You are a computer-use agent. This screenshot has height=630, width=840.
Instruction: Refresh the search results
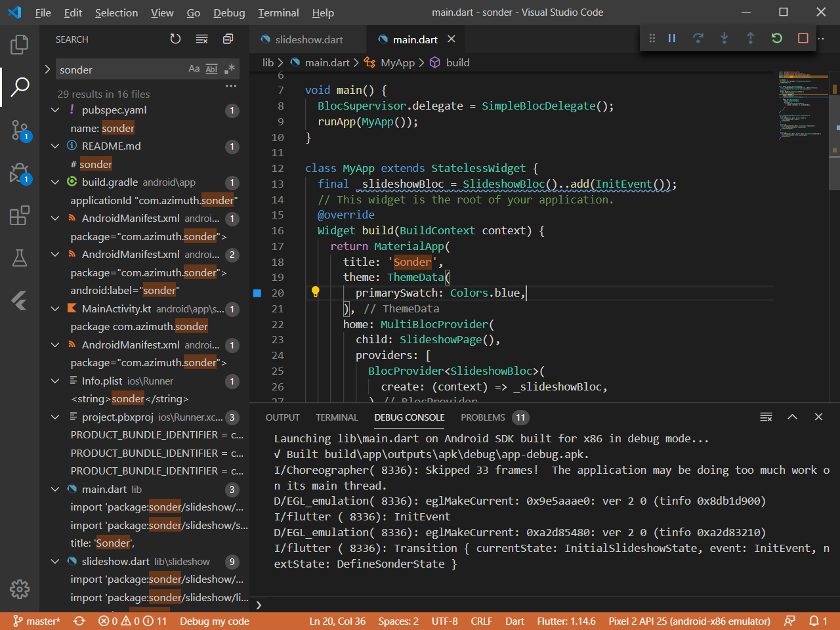[x=175, y=39]
